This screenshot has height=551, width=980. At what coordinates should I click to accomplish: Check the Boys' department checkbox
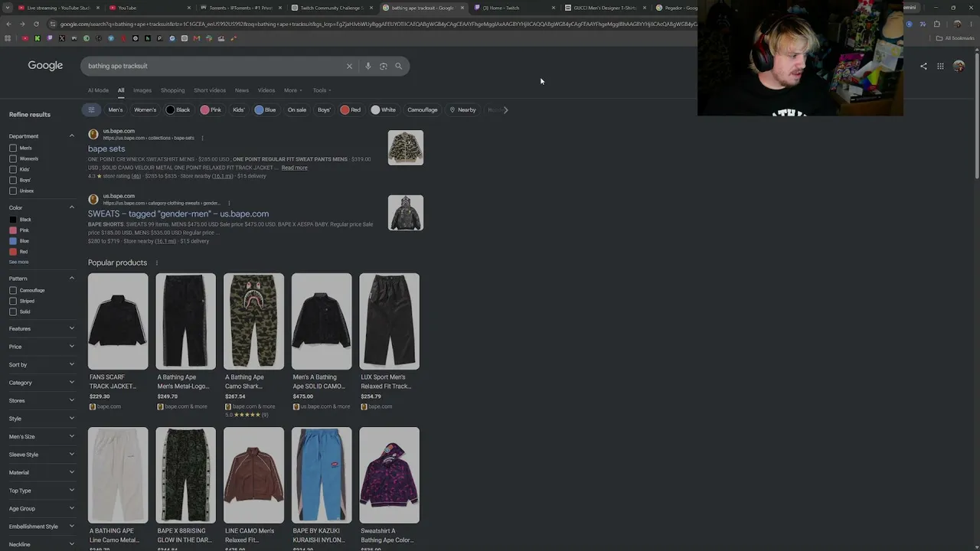click(x=13, y=180)
